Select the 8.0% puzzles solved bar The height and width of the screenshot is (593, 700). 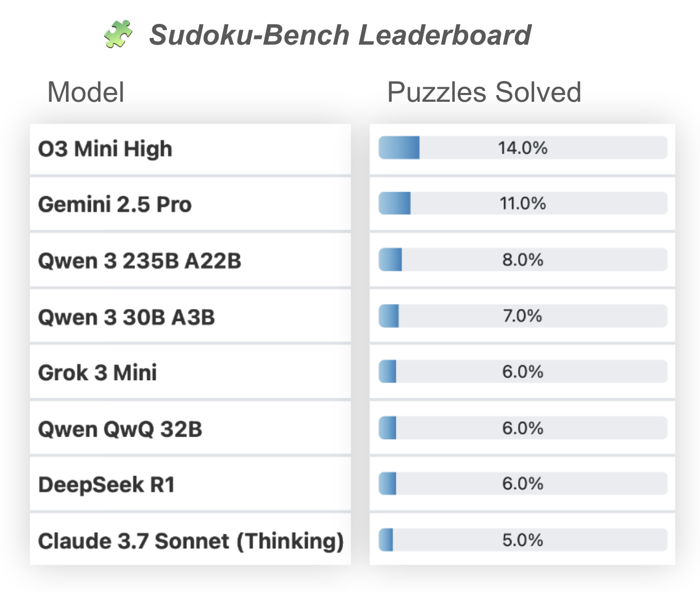tap(522, 260)
